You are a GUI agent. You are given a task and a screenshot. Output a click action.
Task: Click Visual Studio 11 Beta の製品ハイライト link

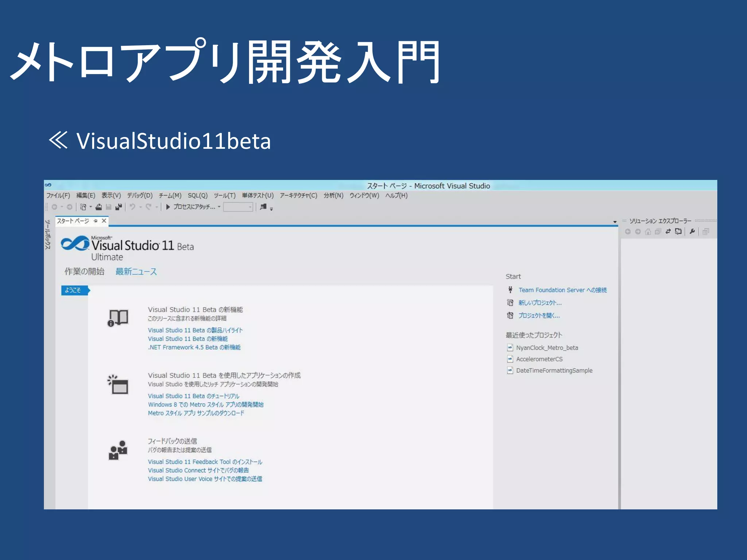point(195,330)
